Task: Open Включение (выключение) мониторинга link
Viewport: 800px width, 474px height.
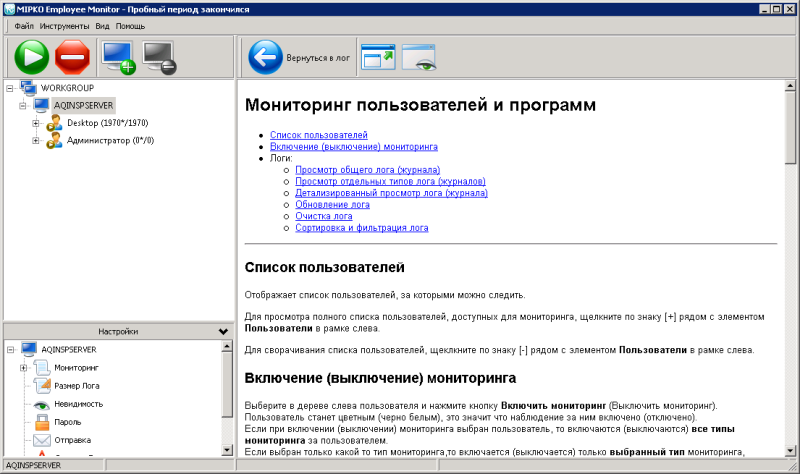Action: (354, 146)
